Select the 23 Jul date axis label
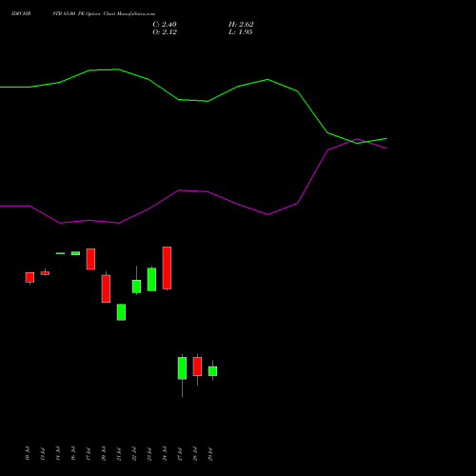The width and height of the screenshot is (476, 476). [x=149, y=453]
